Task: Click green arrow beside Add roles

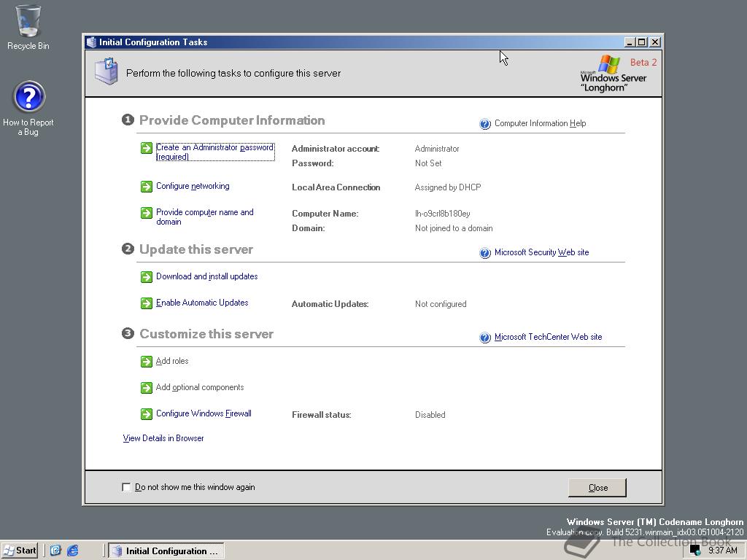Action: (x=146, y=362)
